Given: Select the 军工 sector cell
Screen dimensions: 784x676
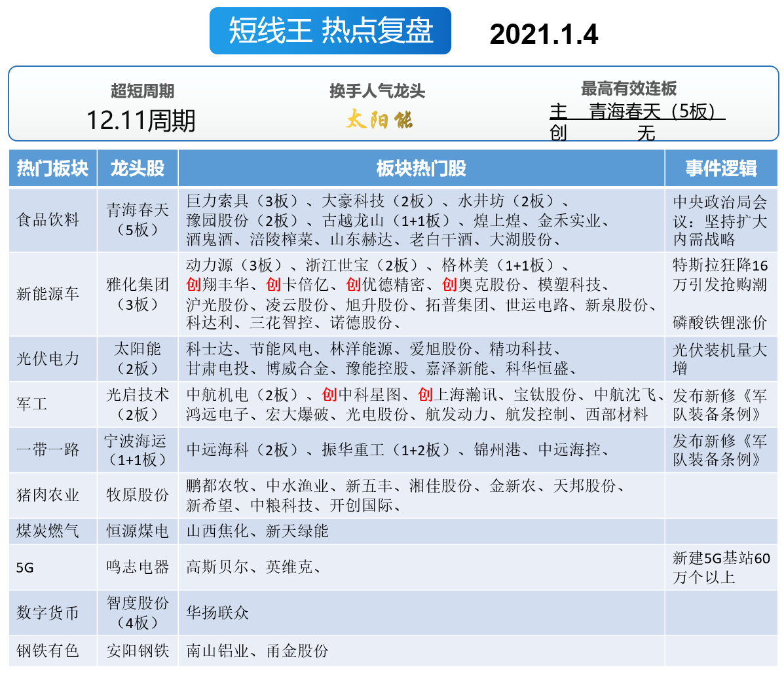Looking at the screenshot, I should (x=52, y=404).
